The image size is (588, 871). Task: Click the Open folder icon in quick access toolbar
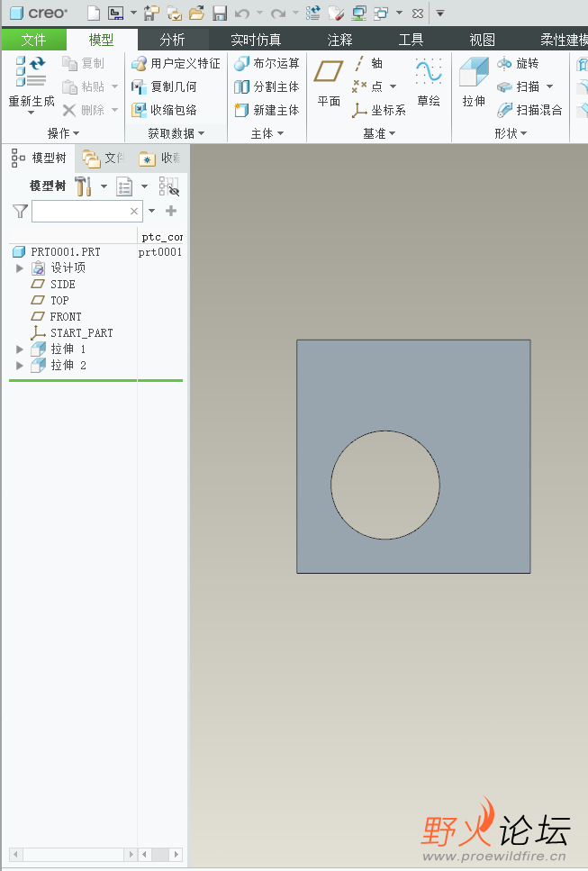196,13
